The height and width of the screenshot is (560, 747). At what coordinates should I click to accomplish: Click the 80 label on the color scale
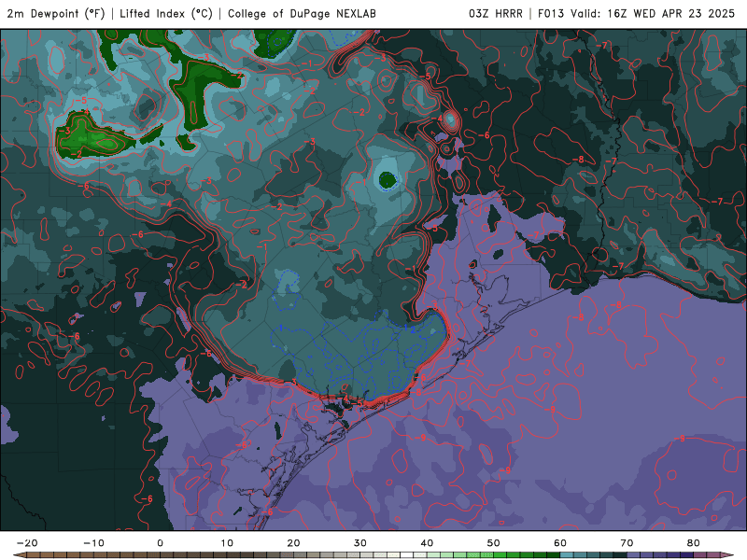[x=694, y=543]
